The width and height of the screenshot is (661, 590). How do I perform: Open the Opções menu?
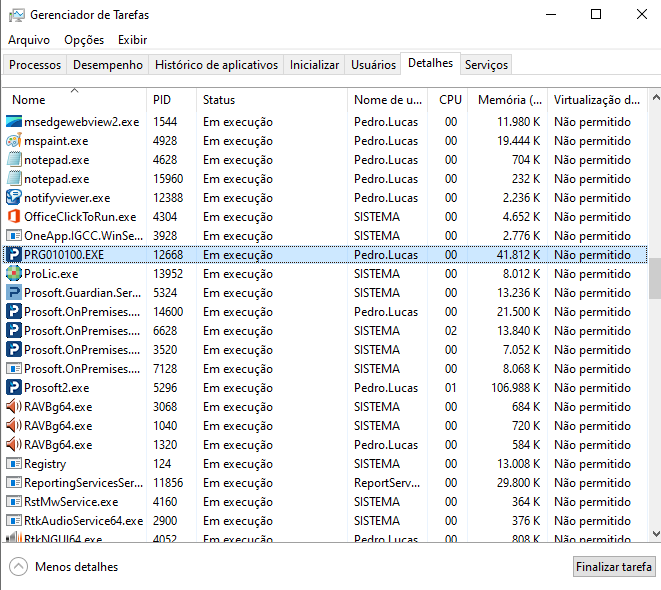[84, 40]
